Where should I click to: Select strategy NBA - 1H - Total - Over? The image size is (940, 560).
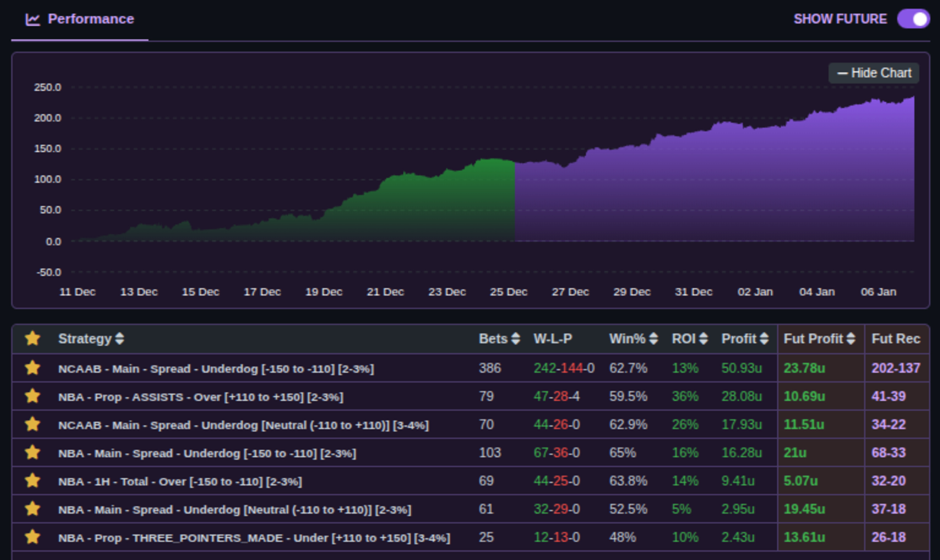click(x=180, y=481)
